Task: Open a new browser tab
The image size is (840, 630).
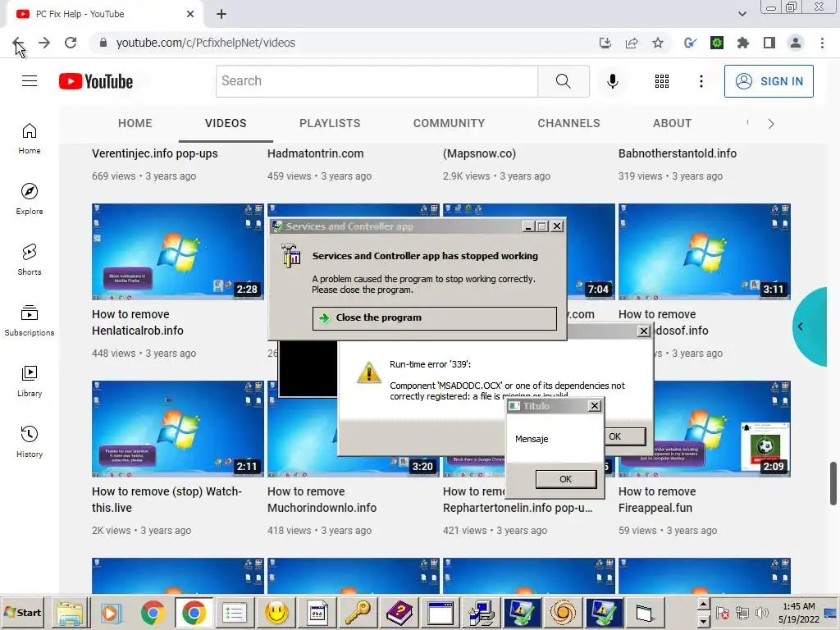Action: point(221,15)
